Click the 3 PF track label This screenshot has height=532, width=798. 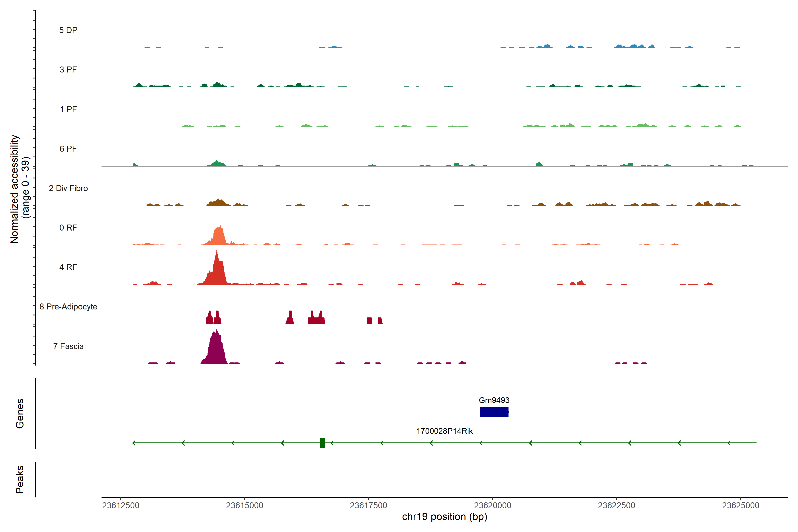coord(68,70)
